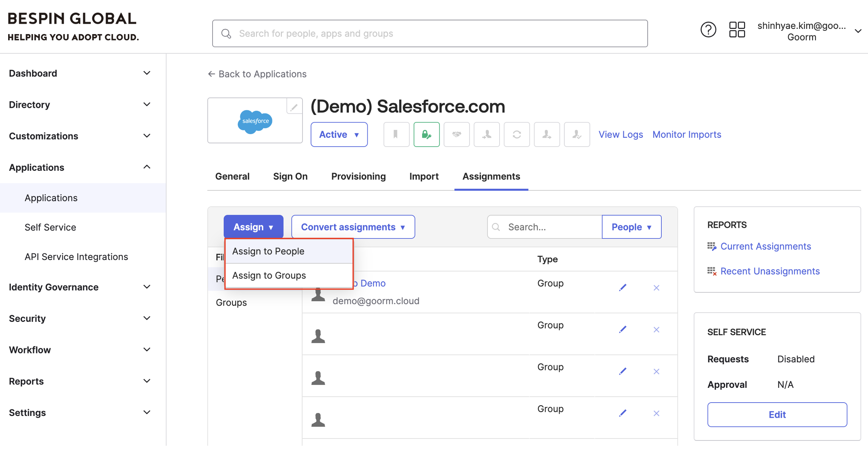
Task: Open Convert assignments dropdown
Action: pyautogui.click(x=353, y=227)
